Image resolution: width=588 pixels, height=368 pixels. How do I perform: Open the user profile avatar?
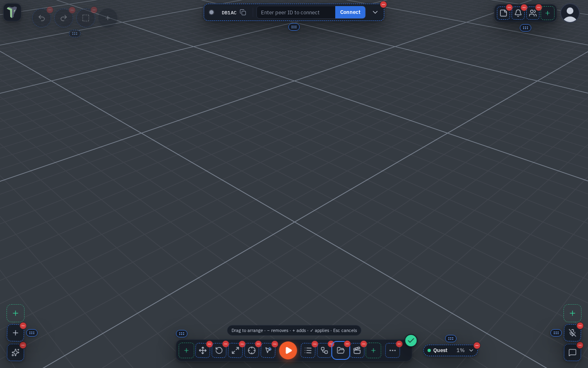(x=570, y=13)
